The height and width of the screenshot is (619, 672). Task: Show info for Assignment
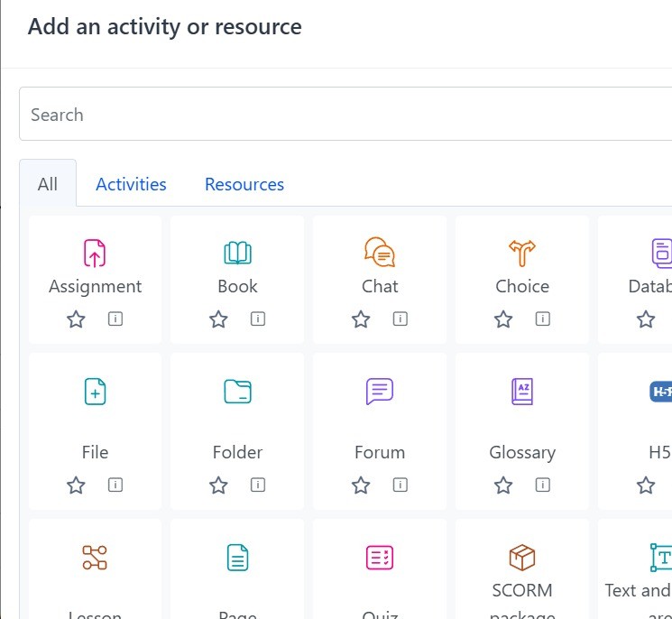[115, 319]
